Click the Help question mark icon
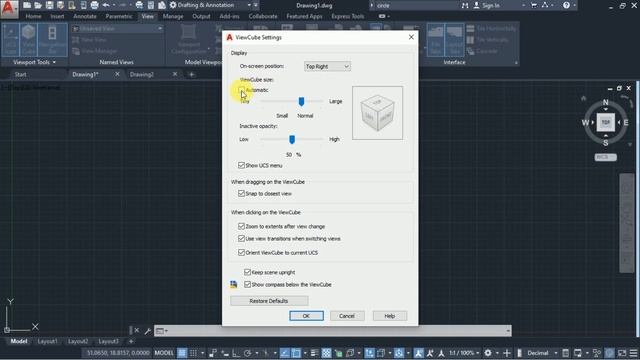640x360 pixels. pos(566,5)
